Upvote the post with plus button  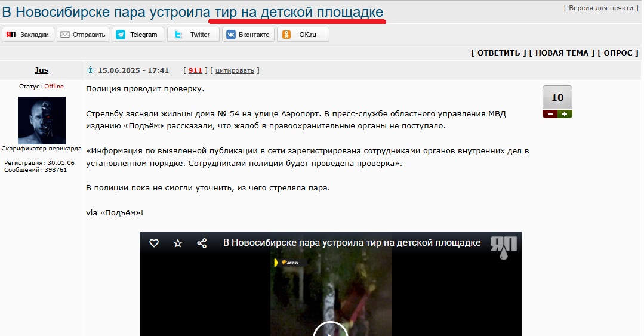tap(565, 114)
